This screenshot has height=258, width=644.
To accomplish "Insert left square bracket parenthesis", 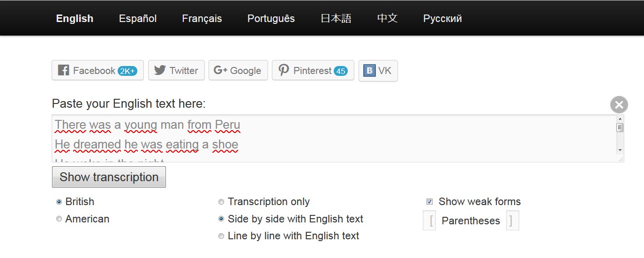I will [x=431, y=221].
